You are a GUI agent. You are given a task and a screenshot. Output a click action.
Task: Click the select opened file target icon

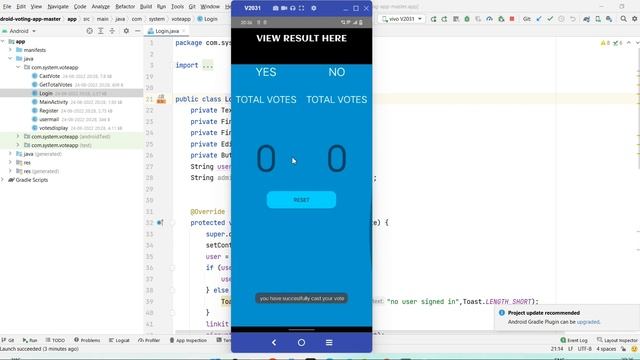pos(89,31)
